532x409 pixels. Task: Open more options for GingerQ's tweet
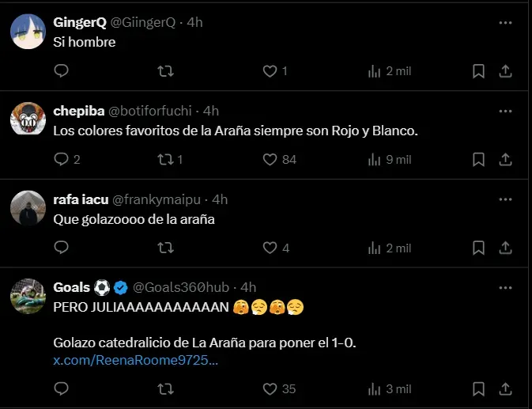tap(505, 23)
